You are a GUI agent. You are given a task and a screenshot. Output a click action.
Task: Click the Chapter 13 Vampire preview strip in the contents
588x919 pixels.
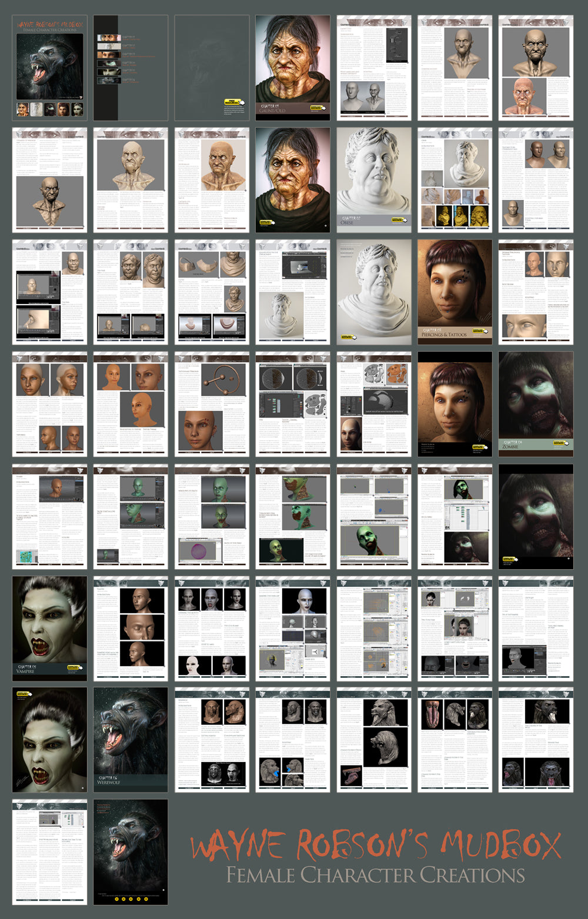pos(109,72)
